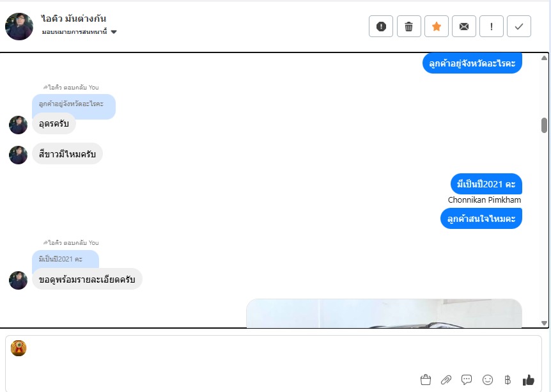Click the scroll down arrow of chat
The image size is (551, 392).
click(x=544, y=323)
